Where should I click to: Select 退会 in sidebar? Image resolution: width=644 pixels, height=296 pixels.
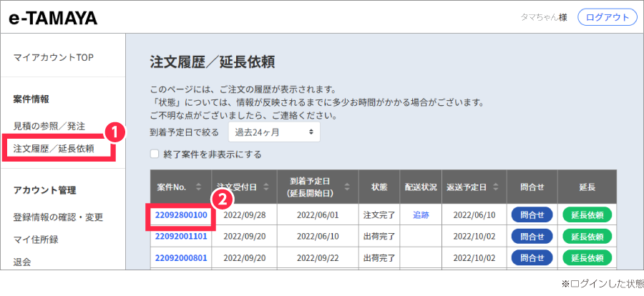(22, 262)
